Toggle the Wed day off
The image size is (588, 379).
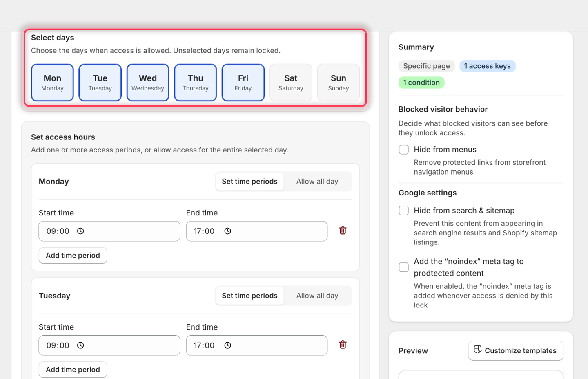[x=148, y=83]
